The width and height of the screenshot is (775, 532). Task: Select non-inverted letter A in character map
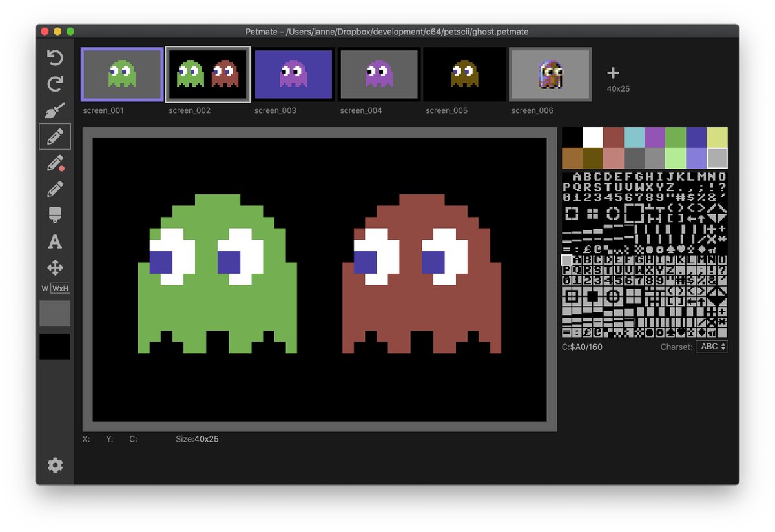pos(577,176)
